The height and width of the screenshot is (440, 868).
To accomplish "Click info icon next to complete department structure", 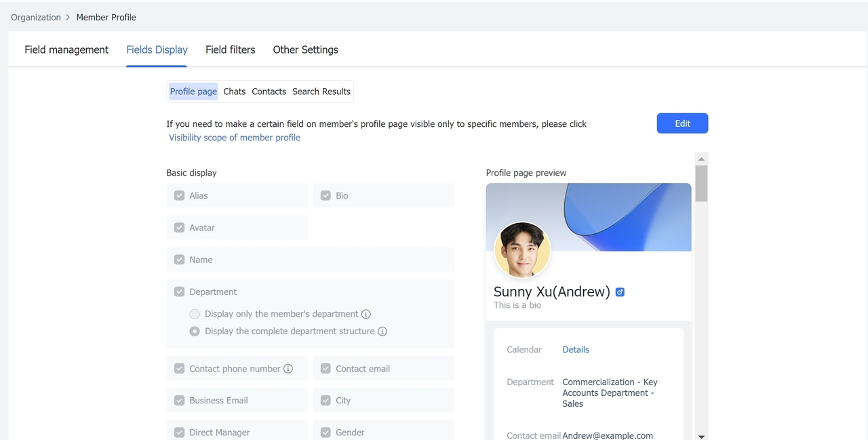I will pos(382,332).
